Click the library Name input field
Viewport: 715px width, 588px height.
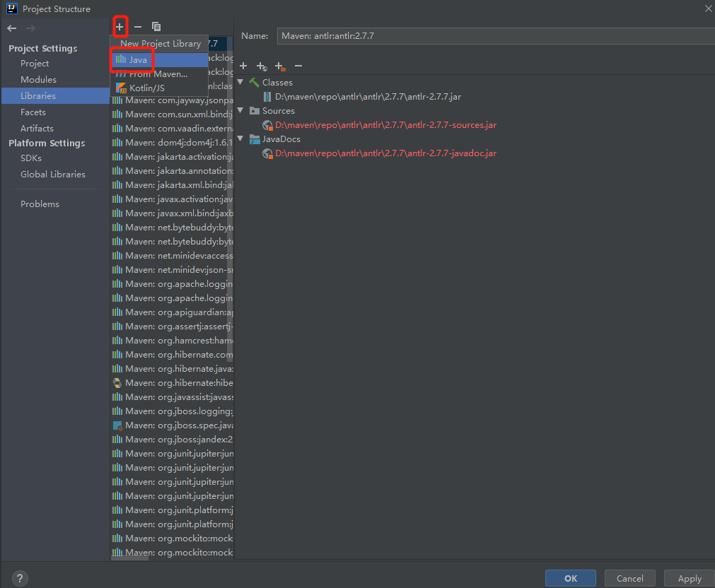pyautogui.click(x=495, y=36)
